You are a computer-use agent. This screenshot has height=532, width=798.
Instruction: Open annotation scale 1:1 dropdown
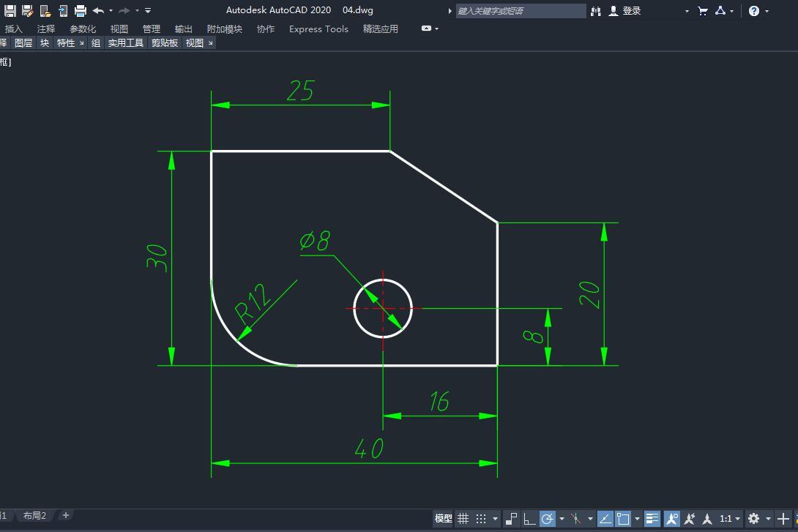click(729, 519)
